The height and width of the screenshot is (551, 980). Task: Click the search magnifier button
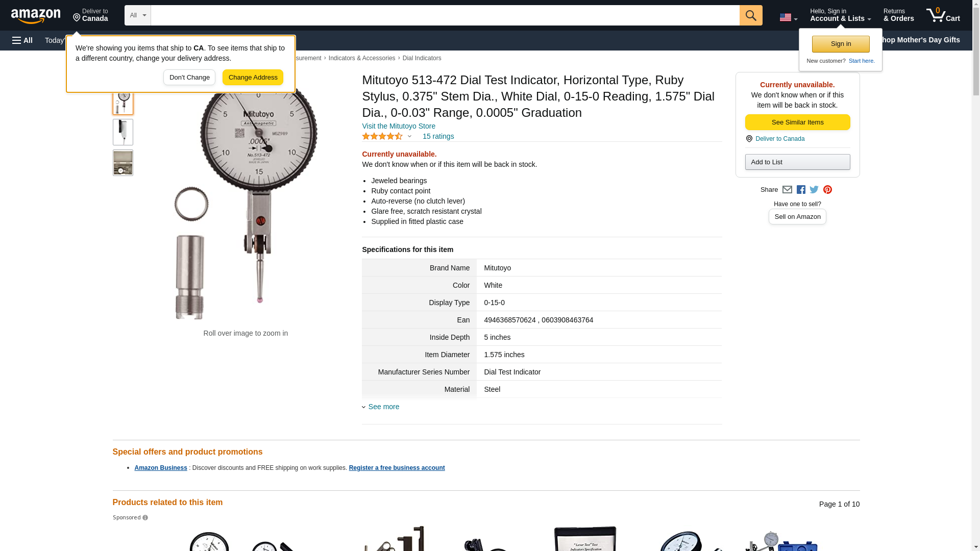750,15
